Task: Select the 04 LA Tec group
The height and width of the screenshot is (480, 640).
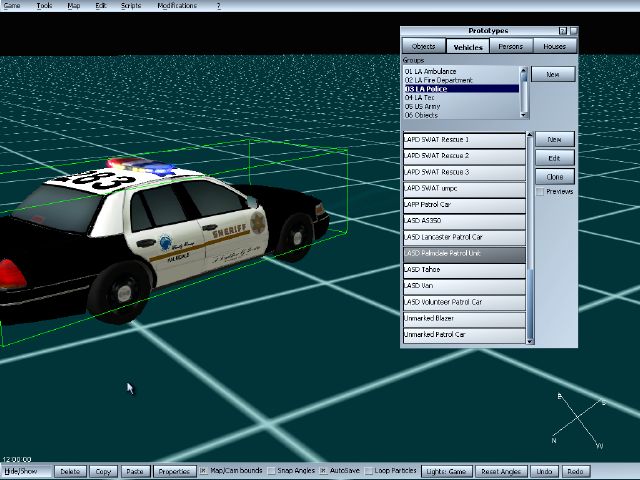Action: coord(461,98)
